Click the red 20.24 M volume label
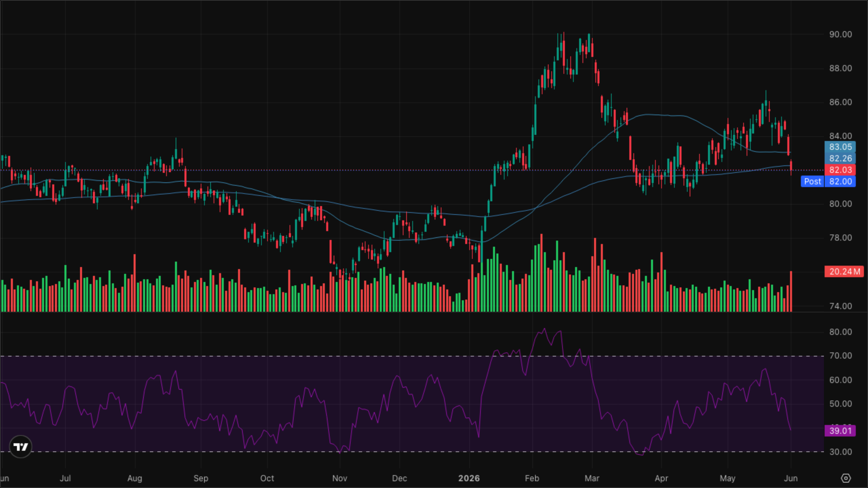 coord(844,271)
